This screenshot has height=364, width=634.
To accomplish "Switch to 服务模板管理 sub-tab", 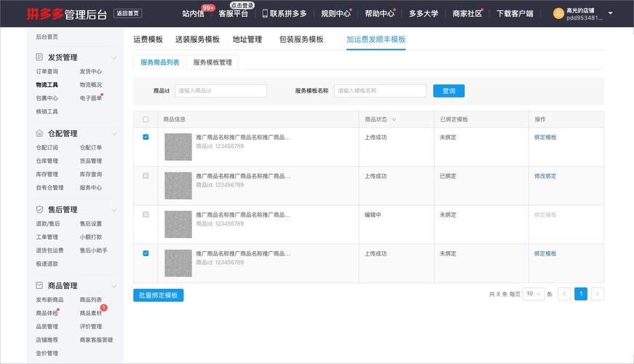I will click(x=213, y=63).
